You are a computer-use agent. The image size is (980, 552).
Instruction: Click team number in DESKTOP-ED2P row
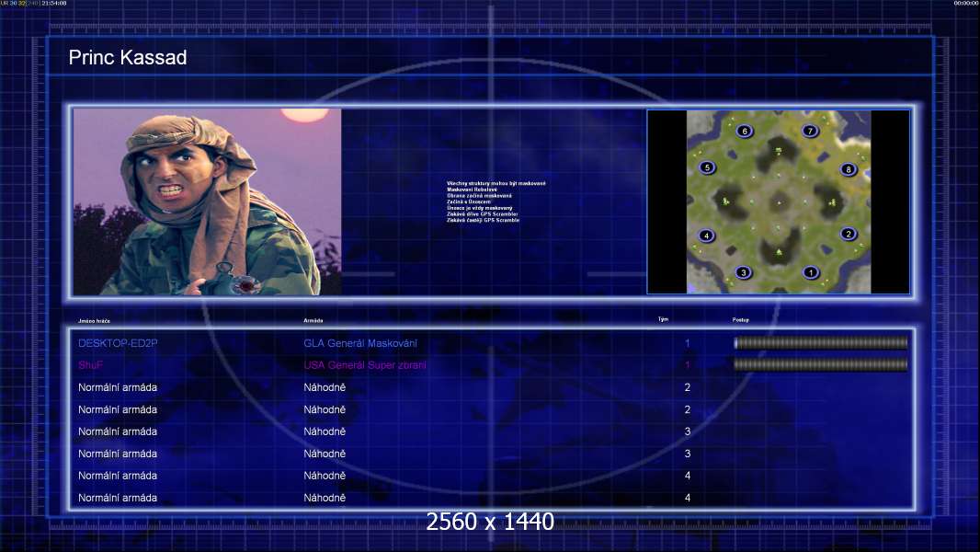point(687,343)
